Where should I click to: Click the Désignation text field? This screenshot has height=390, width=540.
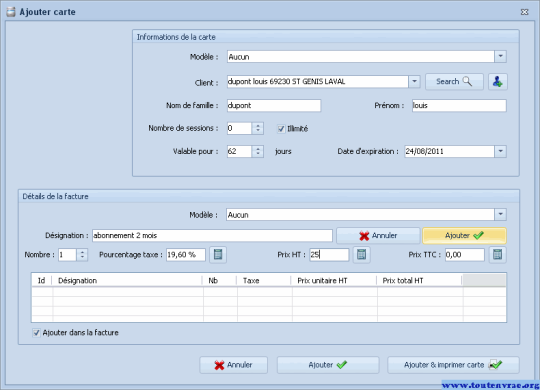click(212, 236)
